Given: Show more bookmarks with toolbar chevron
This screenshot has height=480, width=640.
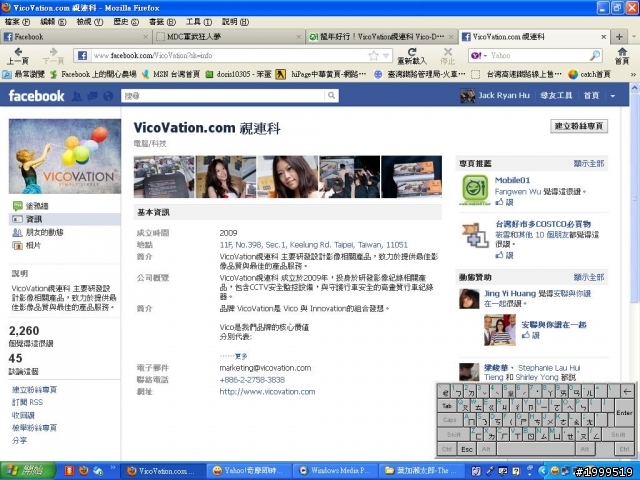Looking at the screenshot, I should [x=633, y=74].
